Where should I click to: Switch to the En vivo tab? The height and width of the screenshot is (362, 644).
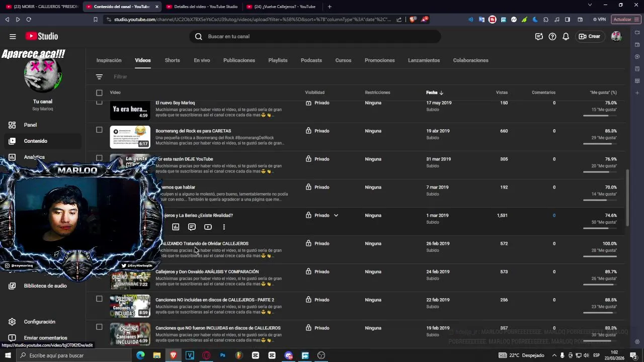202,60
